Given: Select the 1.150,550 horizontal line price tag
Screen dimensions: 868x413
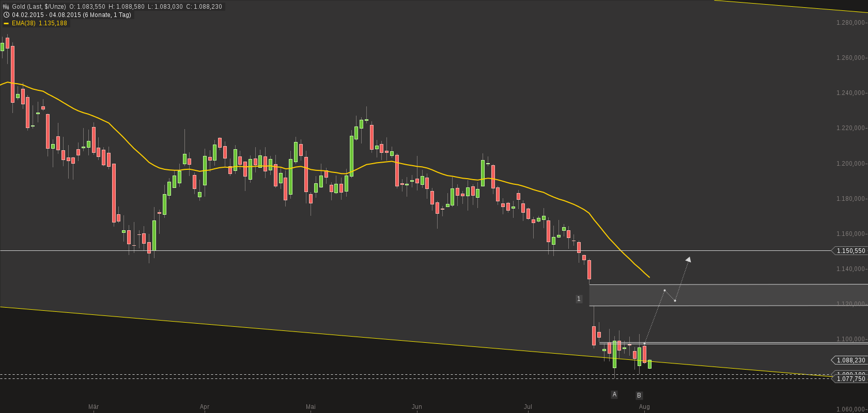Looking at the screenshot, I should click(849, 251).
